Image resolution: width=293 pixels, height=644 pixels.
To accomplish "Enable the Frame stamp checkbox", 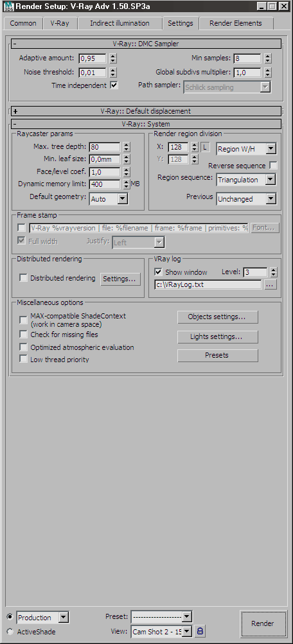I will point(21,227).
